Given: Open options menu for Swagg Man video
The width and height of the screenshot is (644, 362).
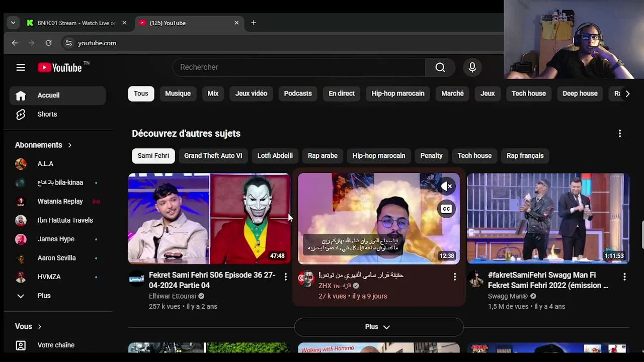Looking at the screenshot, I should point(624,277).
